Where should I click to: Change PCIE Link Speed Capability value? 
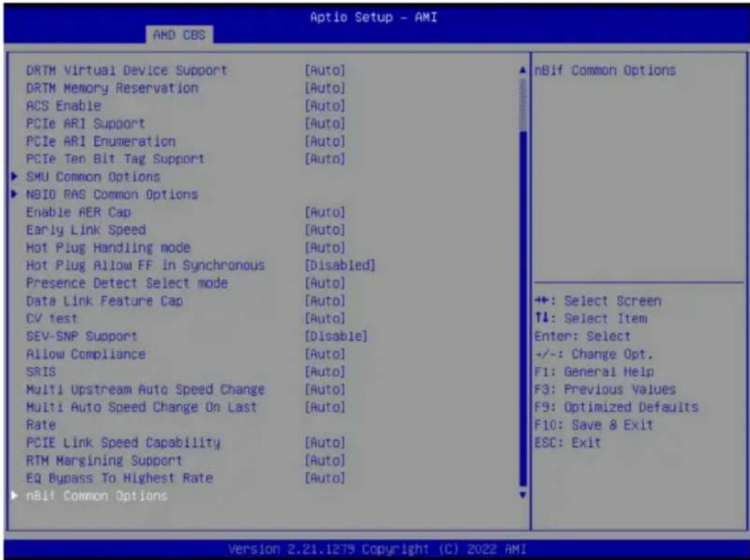324,442
